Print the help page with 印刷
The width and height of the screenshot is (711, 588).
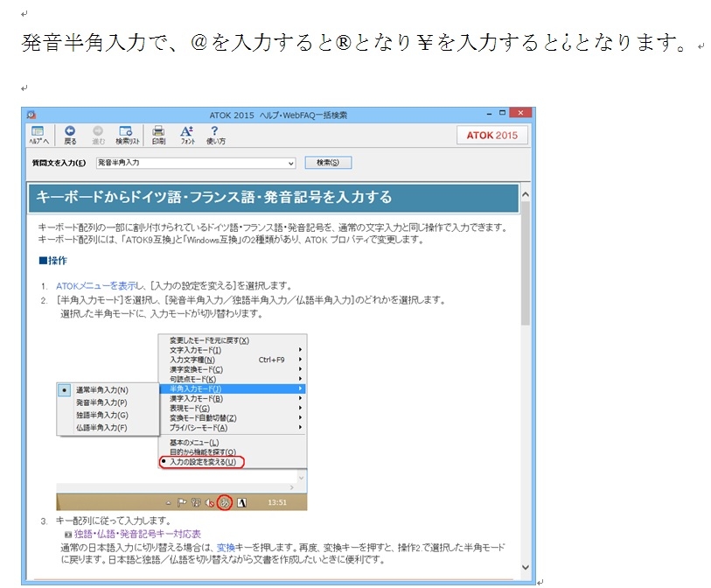pyautogui.click(x=158, y=136)
